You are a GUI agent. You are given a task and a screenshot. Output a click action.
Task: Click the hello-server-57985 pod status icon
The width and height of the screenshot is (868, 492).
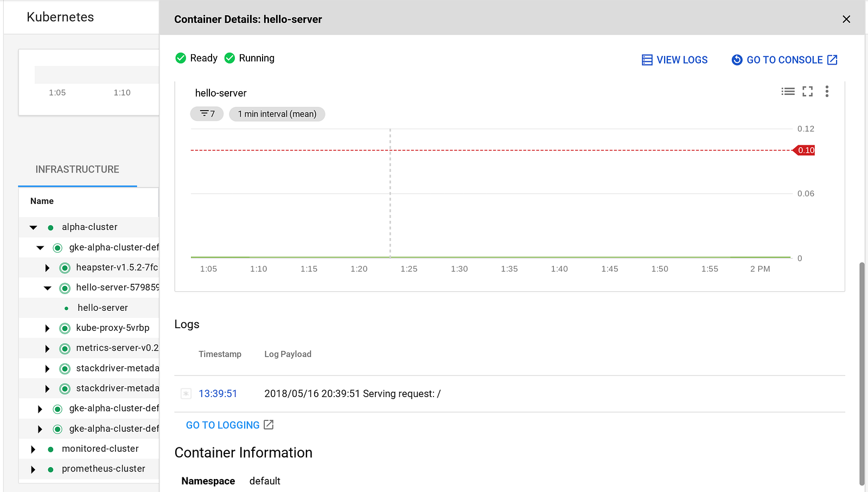(x=65, y=288)
